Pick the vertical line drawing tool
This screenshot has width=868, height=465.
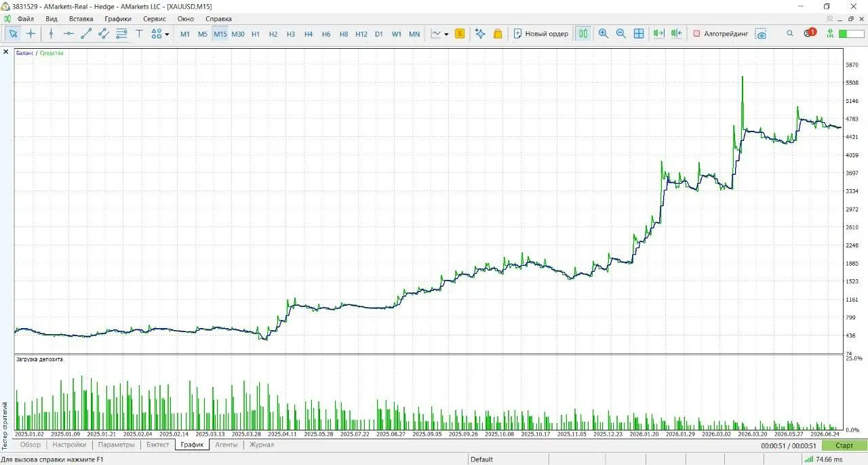tap(51, 34)
